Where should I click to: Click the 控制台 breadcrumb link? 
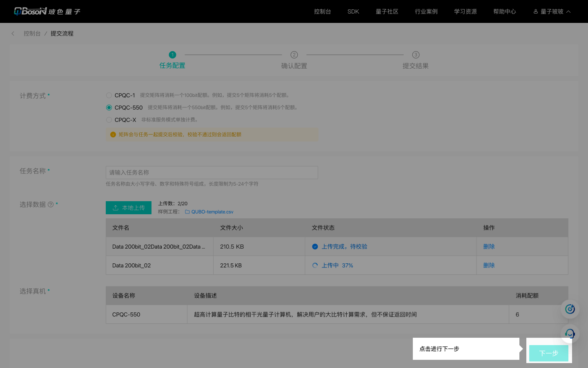click(x=32, y=34)
